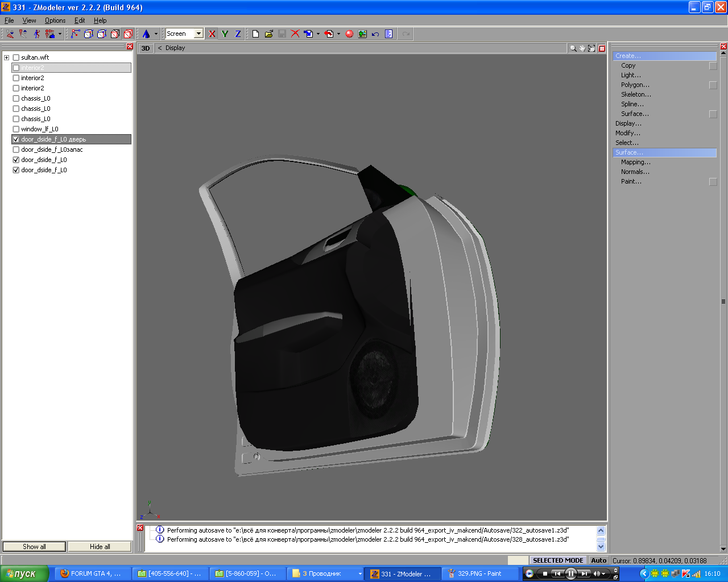Enable the door_dside_f_L0запас checkbox
Screen dimensions: 728x582
pos(16,149)
